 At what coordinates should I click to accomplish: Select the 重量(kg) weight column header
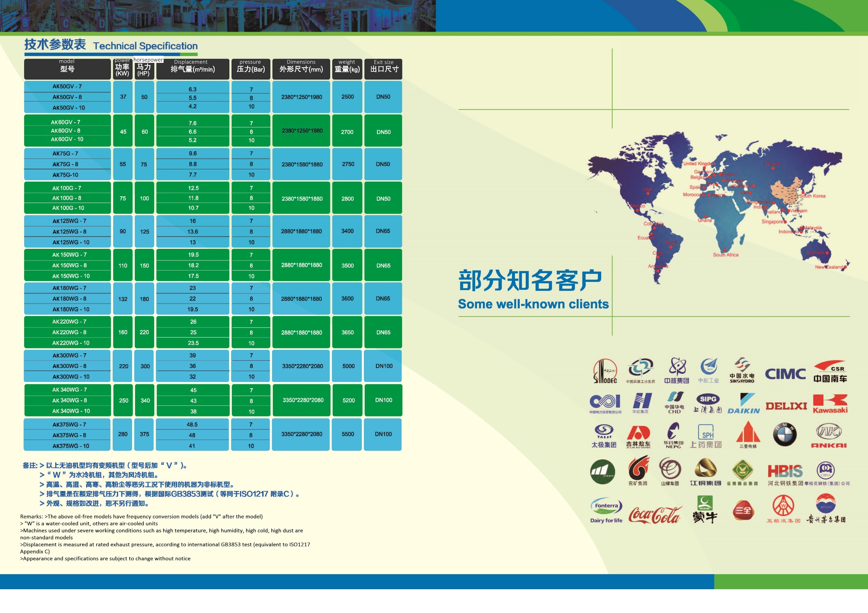tap(347, 69)
